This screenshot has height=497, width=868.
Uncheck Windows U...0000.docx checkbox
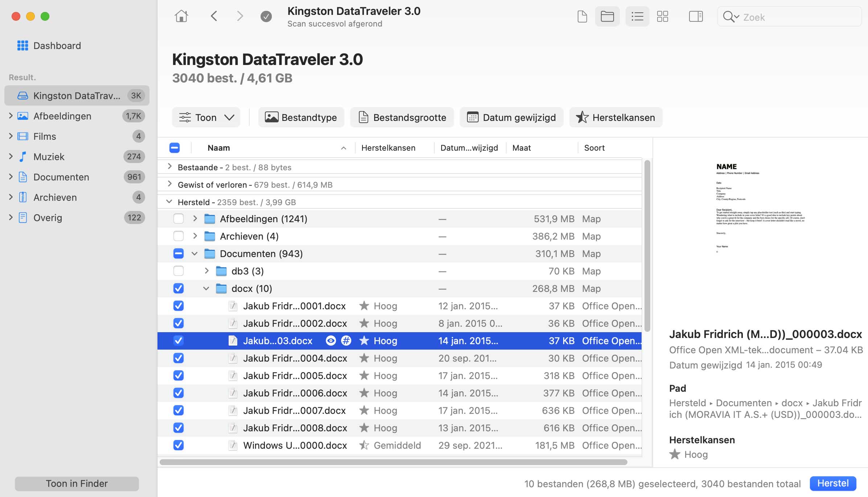(x=179, y=445)
